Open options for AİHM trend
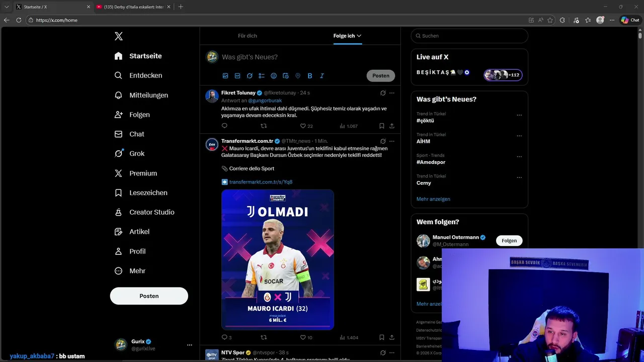644x362 pixels. click(x=519, y=136)
